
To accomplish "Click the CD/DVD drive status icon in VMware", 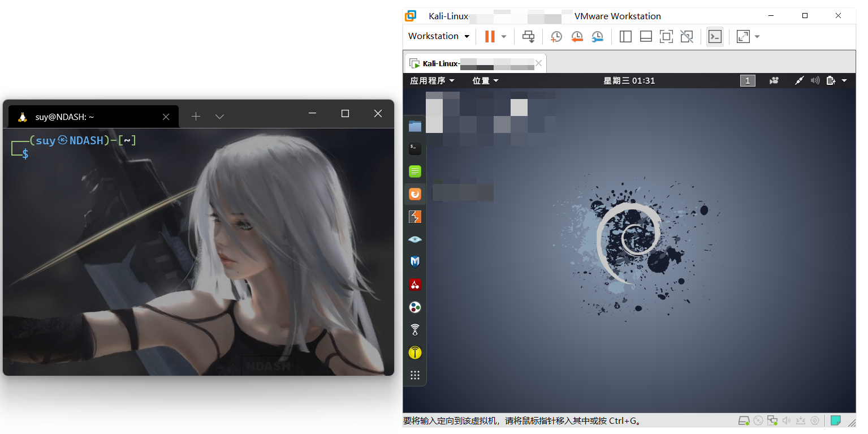I will pyautogui.click(x=758, y=420).
